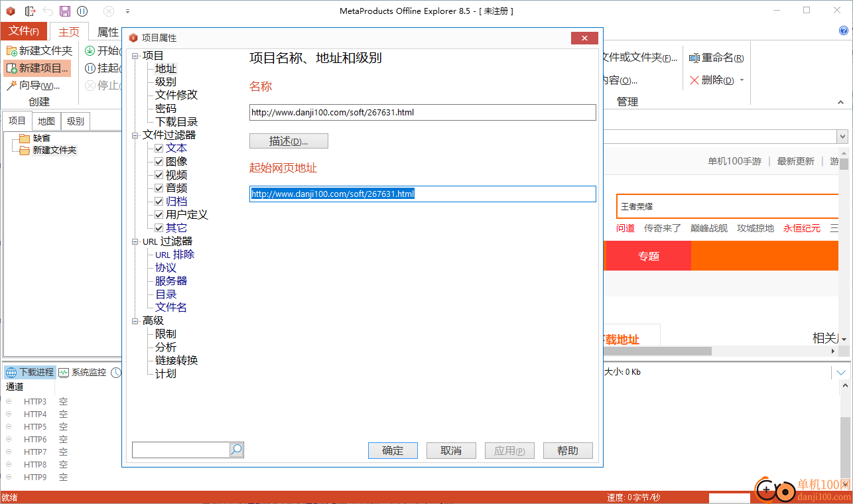Collapse the 文件过滤器 tree node

[x=136, y=135]
